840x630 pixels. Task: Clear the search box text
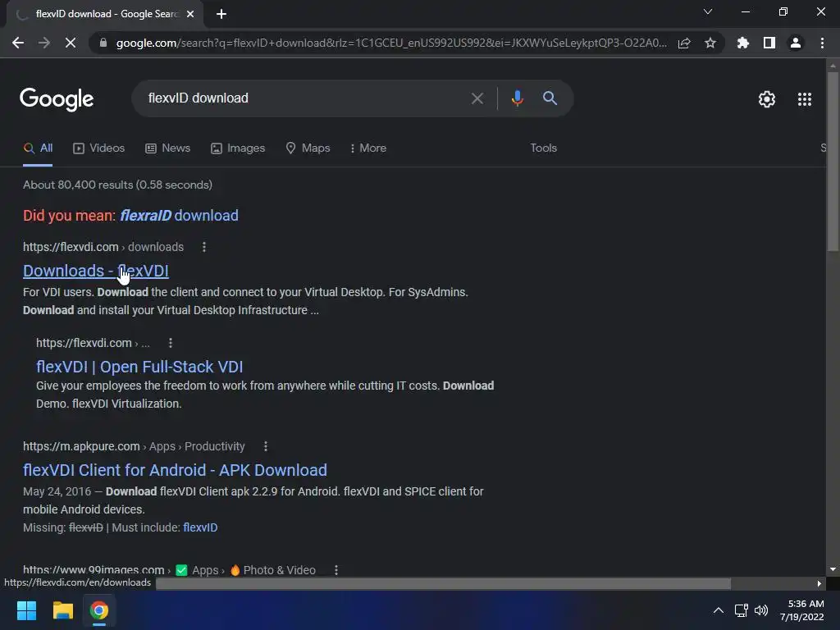coord(477,98)
